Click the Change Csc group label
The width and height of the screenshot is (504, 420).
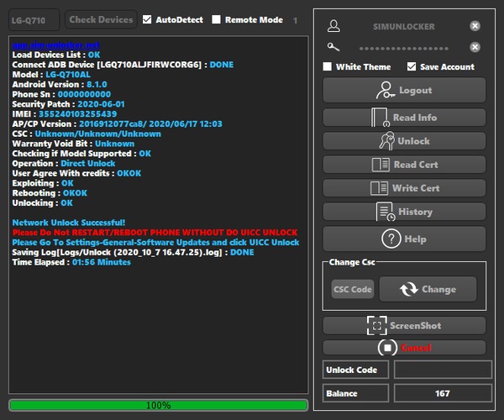(x=352, y=262)
